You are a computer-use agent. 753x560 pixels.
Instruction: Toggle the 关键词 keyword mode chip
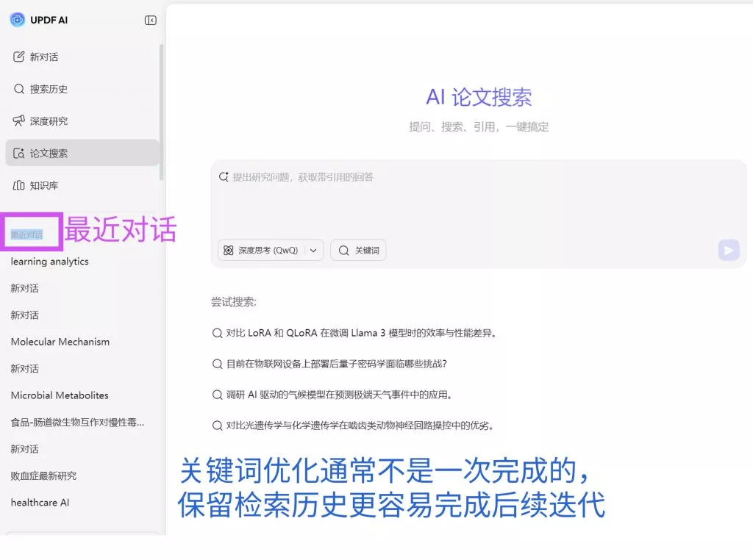(358, 250)
